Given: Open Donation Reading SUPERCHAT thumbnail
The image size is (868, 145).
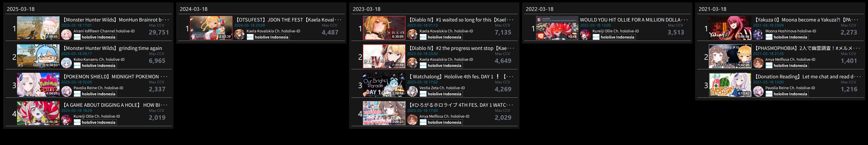Looking at the screenshot, I should pos(730,85).
